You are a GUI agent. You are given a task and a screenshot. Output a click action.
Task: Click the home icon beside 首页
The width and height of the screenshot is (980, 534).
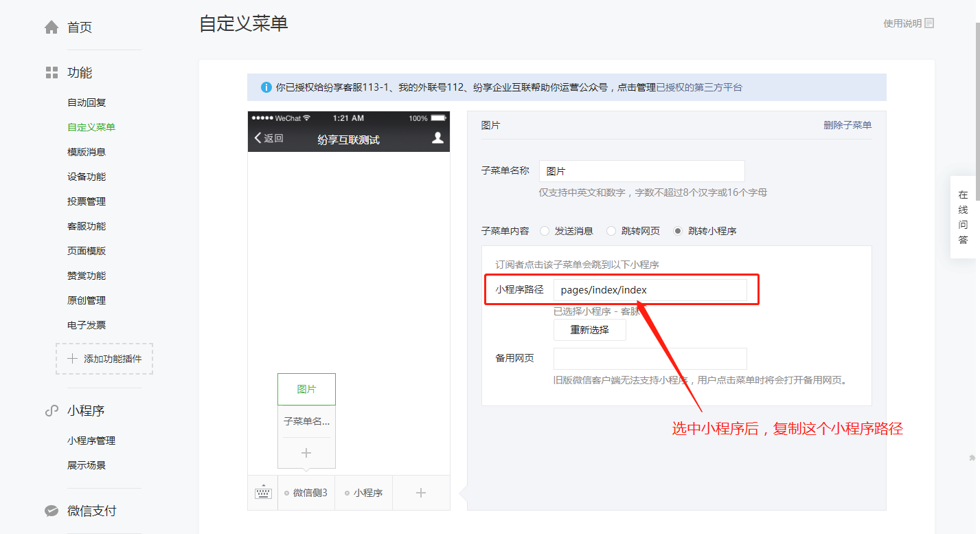[52, 27]
